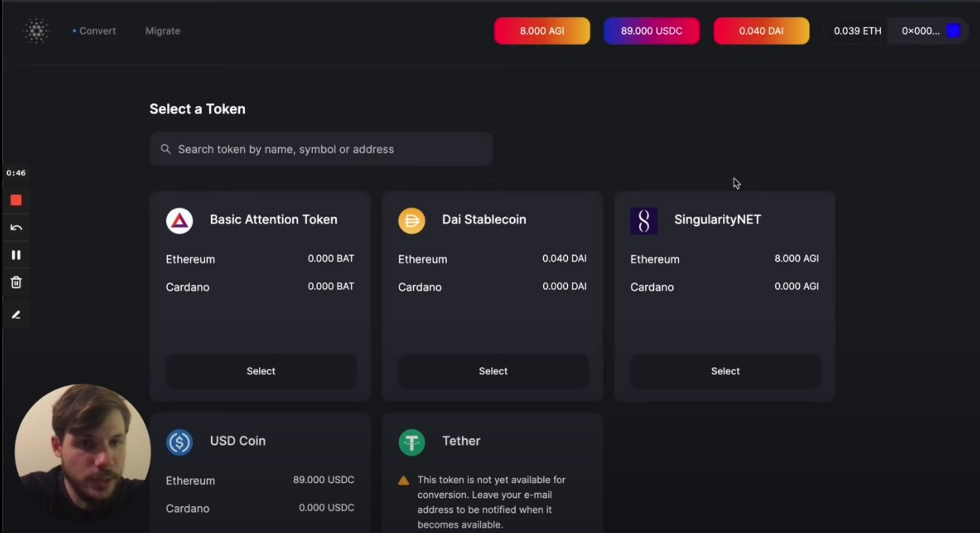Open the recorder drawing pen tool
This screenshot has width=980, height=533.
pos(16,315)
